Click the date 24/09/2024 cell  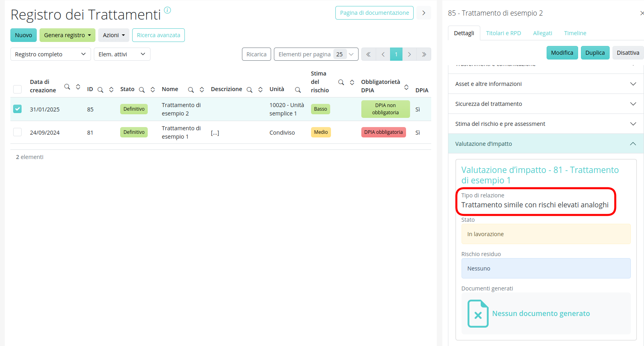tap(45, 133)
